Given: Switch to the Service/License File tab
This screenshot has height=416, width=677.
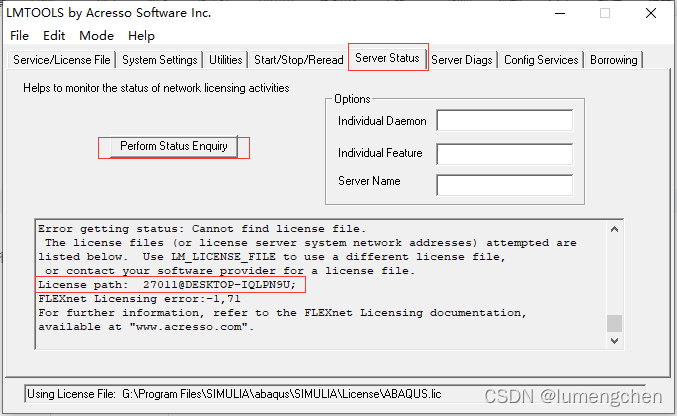Looking at the screenshot, I should click(61, 60).
